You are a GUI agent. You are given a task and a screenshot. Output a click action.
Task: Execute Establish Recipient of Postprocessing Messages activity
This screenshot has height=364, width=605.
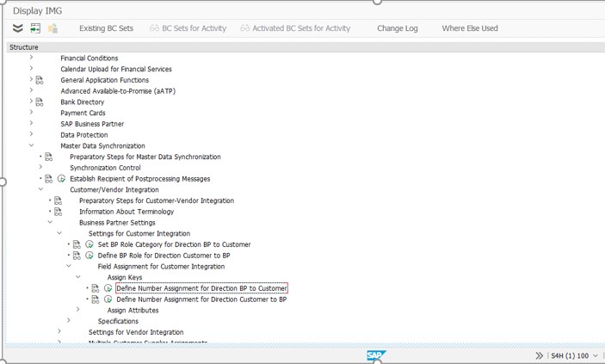point(61,179)
